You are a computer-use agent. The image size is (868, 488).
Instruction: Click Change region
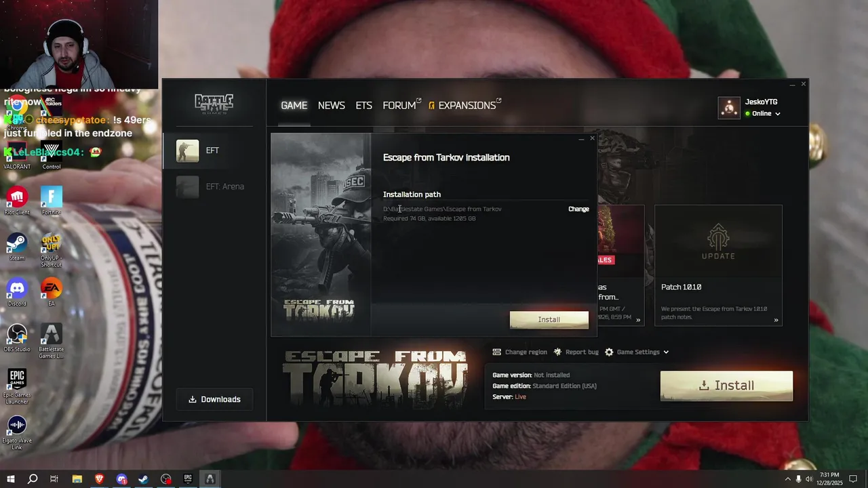(519, 352)
